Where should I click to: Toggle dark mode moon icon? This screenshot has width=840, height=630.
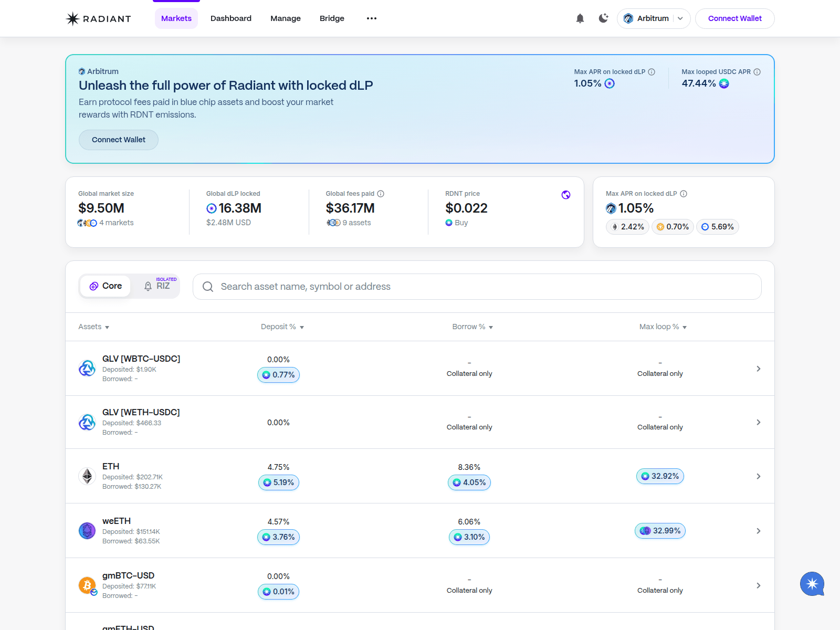604,18
